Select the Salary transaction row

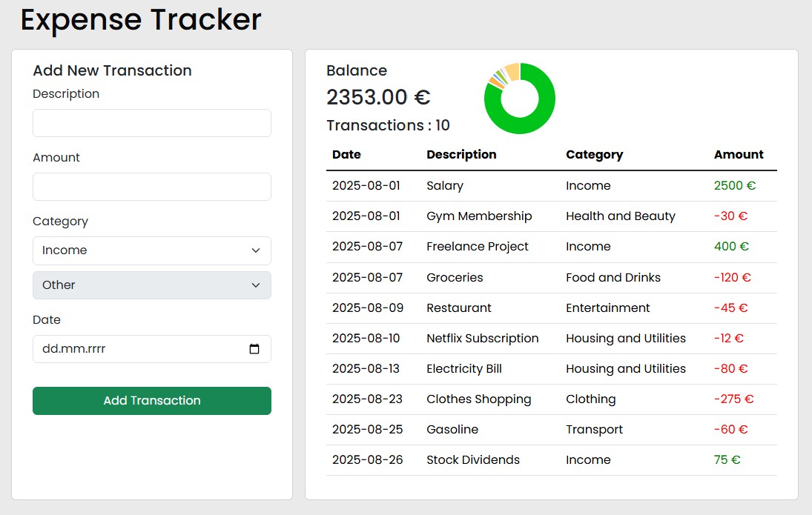click(552, 186)
